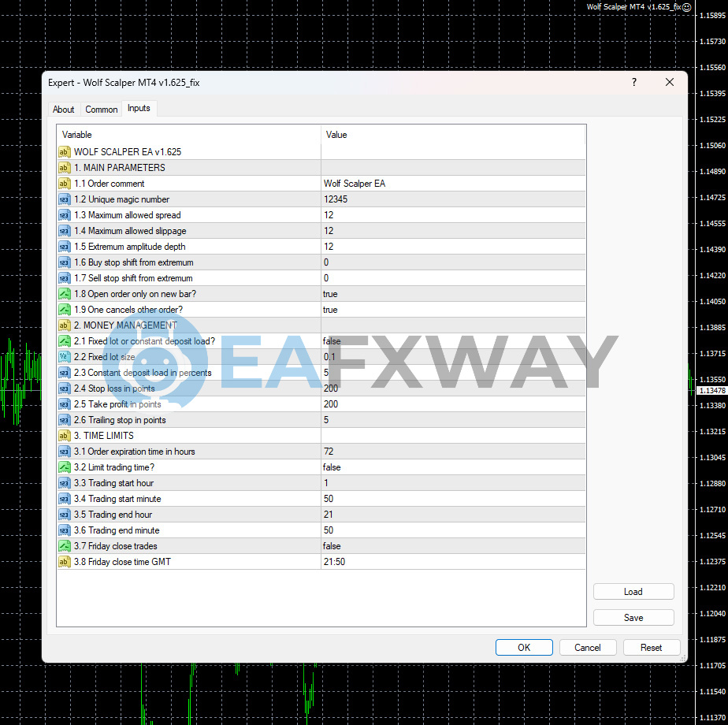Viewport: 728px width, 725px height.
Task: Edit the Maximum allowed spread value 12
Action: [453, 215]
